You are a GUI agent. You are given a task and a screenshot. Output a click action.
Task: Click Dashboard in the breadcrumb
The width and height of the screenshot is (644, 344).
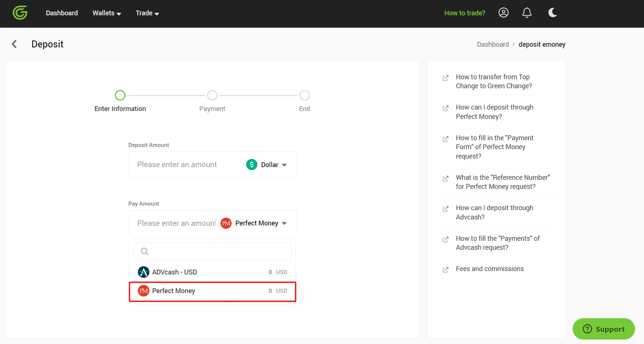pos(493,44)
